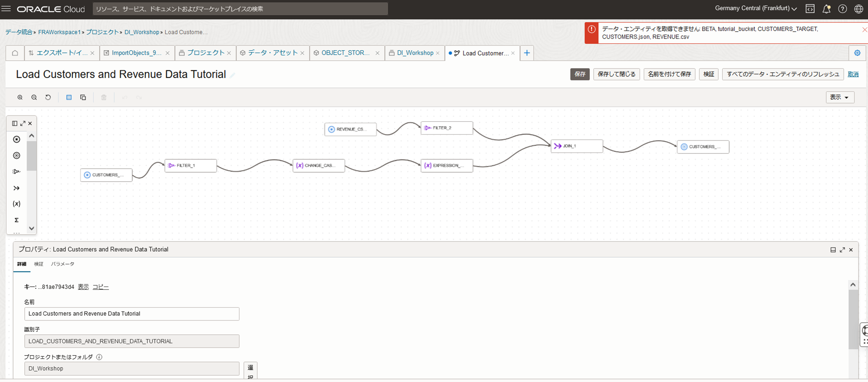Open FRAWorkspace1 breadcrumb link
This screenshot has width=868, height=382.
coord(59,32)
